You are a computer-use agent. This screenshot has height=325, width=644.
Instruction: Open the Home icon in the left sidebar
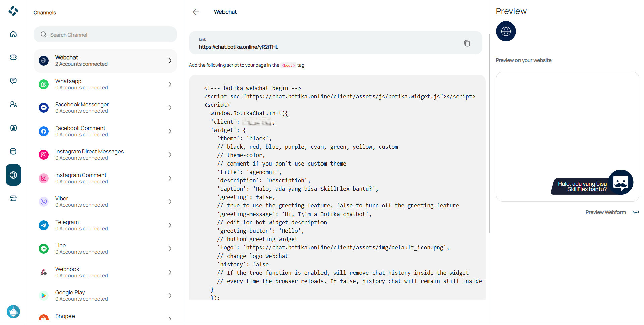[x=13, y=34]
